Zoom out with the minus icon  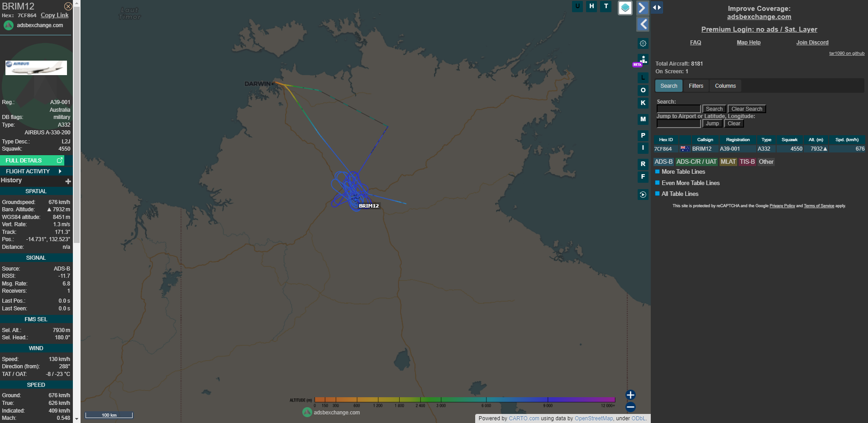click(x=630, y=407)
